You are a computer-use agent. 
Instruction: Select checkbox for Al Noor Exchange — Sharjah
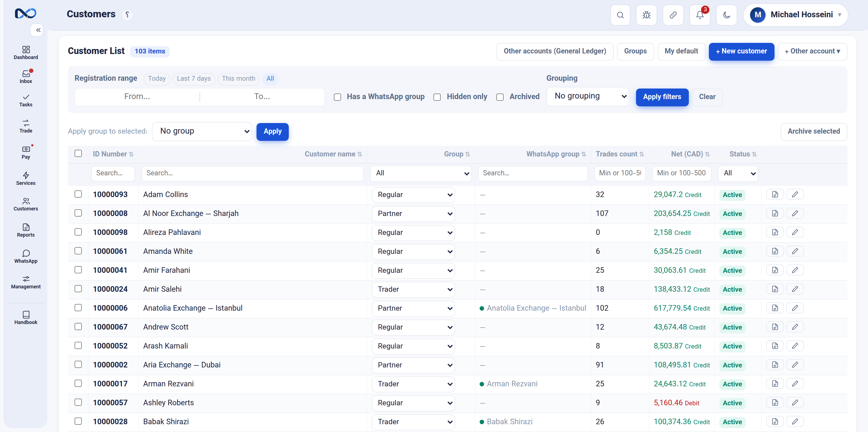click(78, 213)
